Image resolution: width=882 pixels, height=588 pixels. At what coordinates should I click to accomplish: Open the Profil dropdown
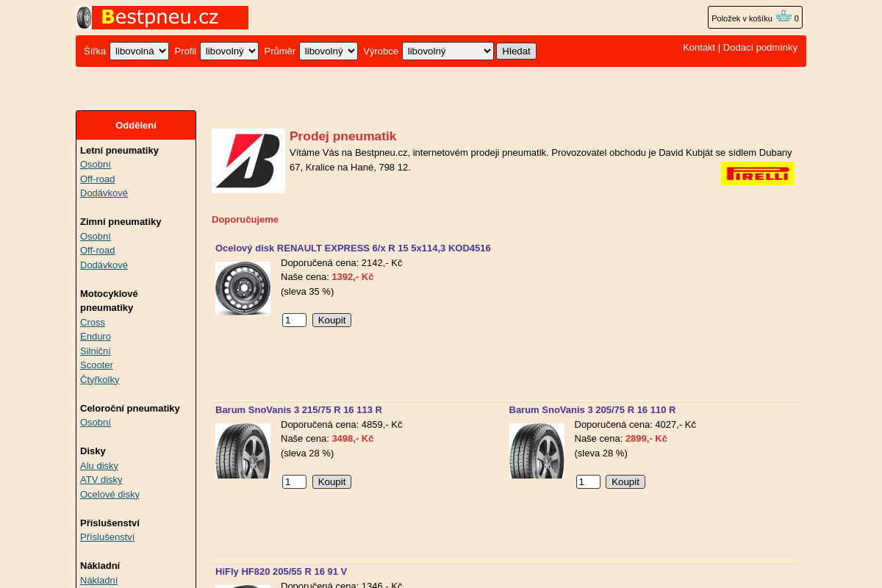pyautogui.click(x=229, y=51)
